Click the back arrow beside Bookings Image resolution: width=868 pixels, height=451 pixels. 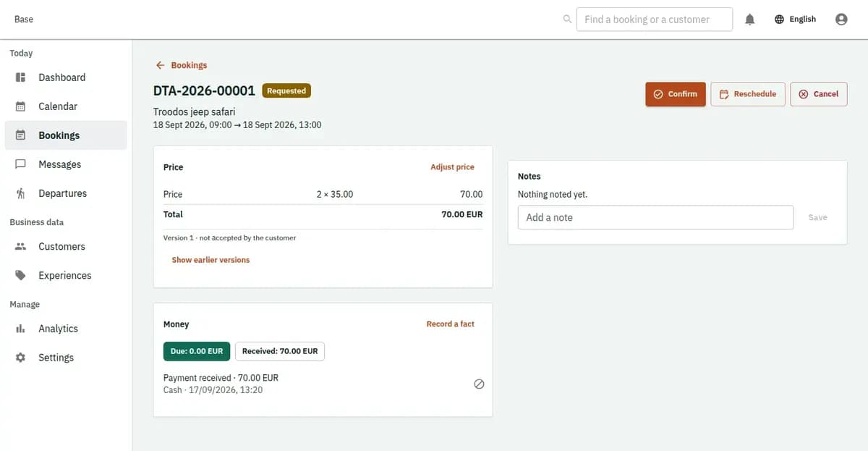161,65
